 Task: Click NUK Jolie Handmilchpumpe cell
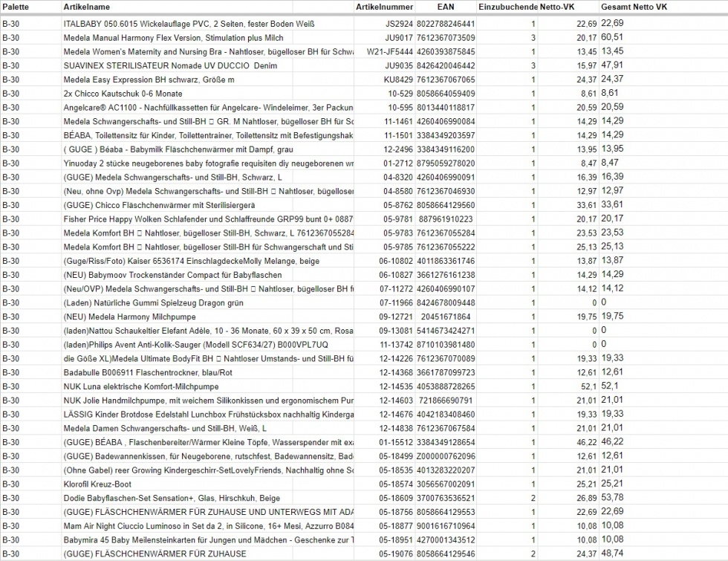209,400
